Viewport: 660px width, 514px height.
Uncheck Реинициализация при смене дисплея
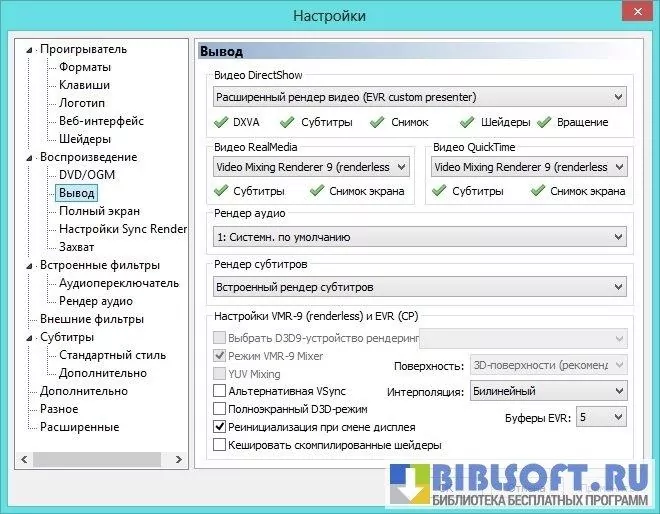pos(220,426)
